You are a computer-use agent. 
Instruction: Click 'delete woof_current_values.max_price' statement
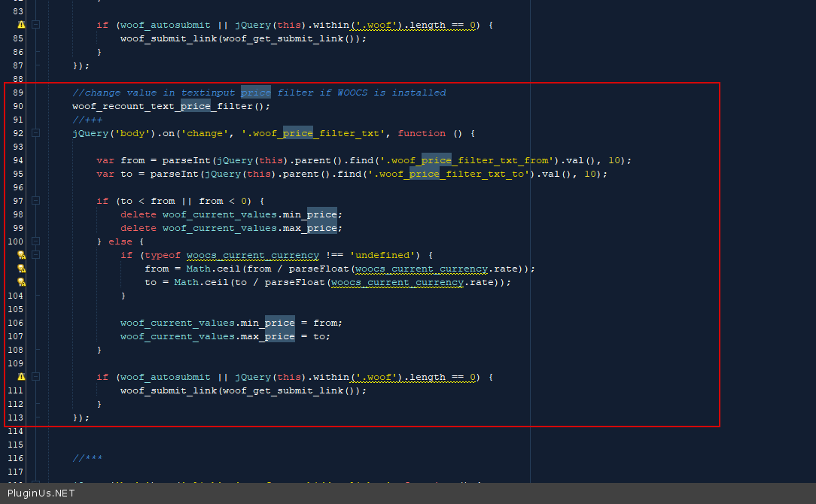coord(231,228)
